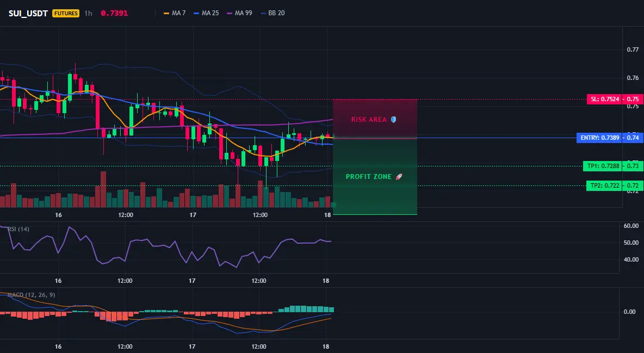The height and width of the screenshot is (353, 644).
Task: Select the 1h timeframe label
Action: pyautogui.click(x=88, y=13)
